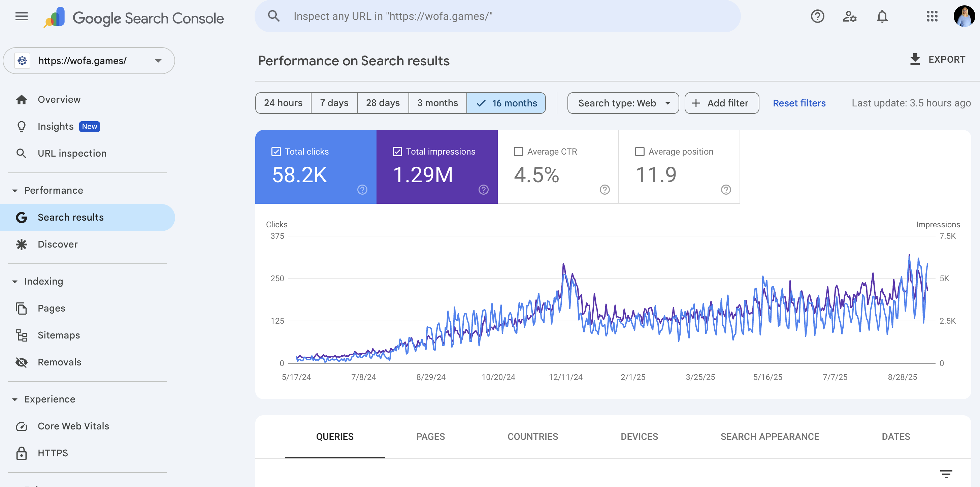Enable the Average CTR checkbox
Viewport: 980px width, 487px height.
coord(519,152)
